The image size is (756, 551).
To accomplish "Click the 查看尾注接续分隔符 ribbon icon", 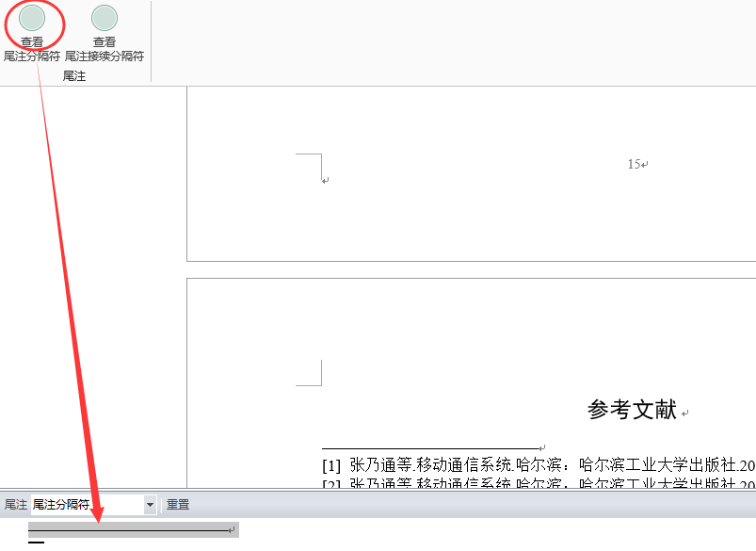I will tap(105, 18).
